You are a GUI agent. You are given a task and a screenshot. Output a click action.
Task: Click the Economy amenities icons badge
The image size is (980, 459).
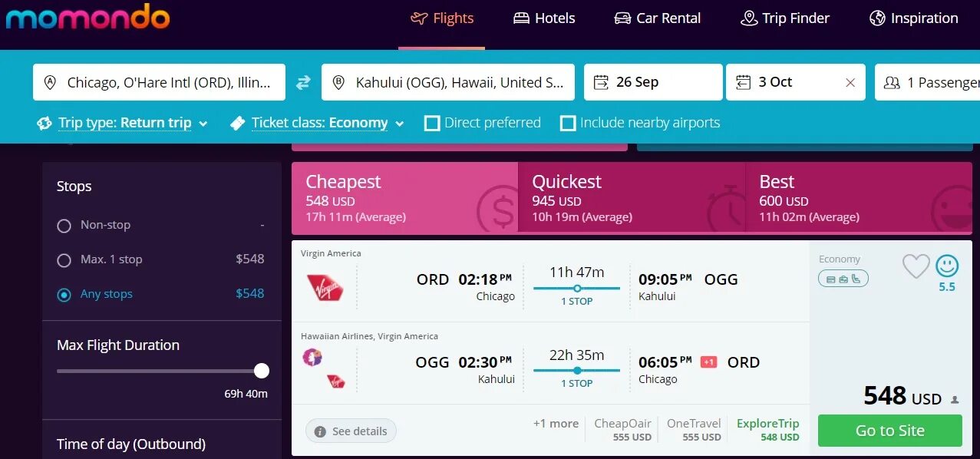(x=843, y=279)
